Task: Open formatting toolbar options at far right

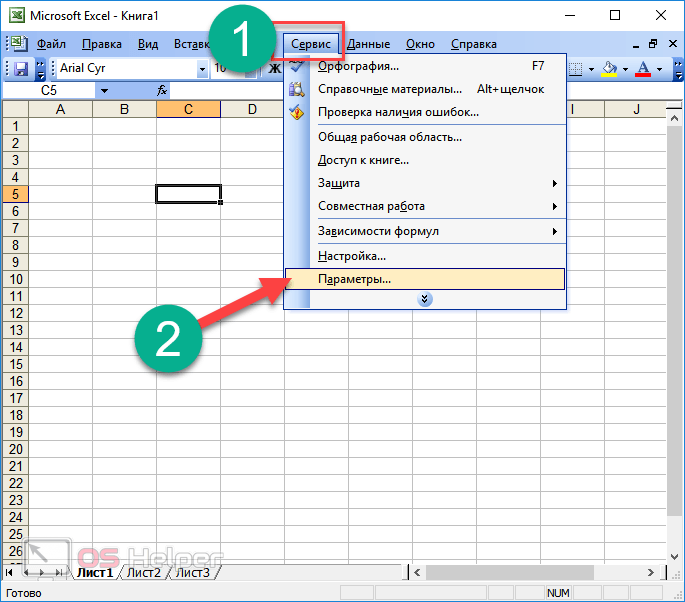Action: (678, 69)
